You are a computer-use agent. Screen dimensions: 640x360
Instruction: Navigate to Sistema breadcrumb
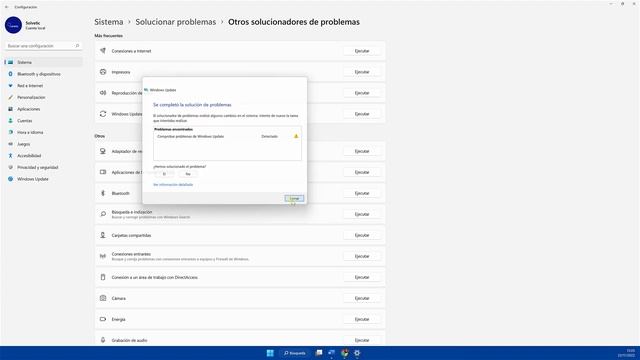pyautogui.click(x=109, y=22)
